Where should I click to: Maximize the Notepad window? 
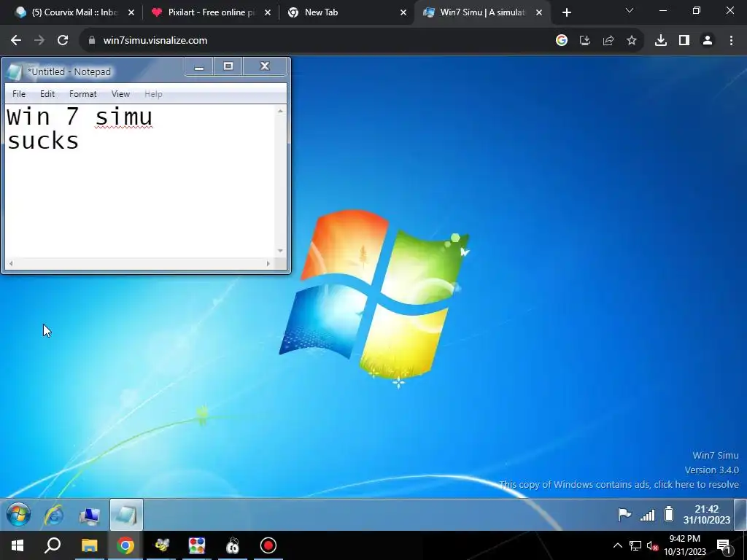click(x=228, y=66)
